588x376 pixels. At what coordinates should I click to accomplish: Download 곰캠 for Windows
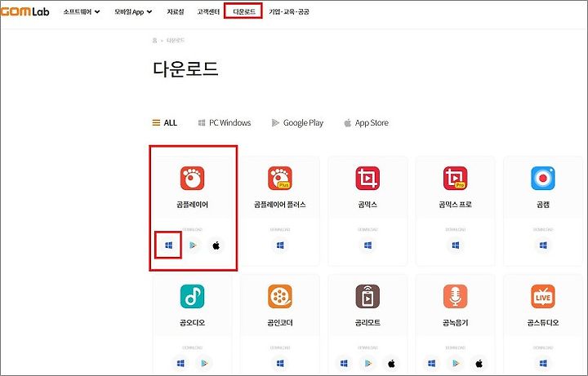[x=543, y=246]
